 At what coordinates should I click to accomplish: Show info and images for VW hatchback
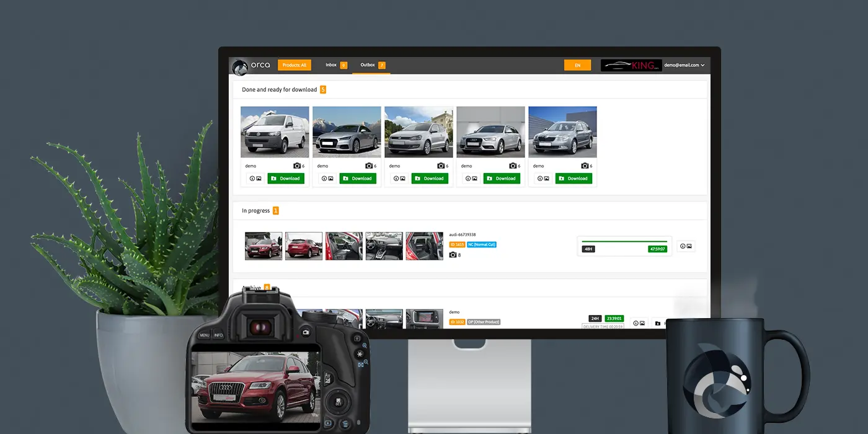pyautogui.click(x=399, y=179)
